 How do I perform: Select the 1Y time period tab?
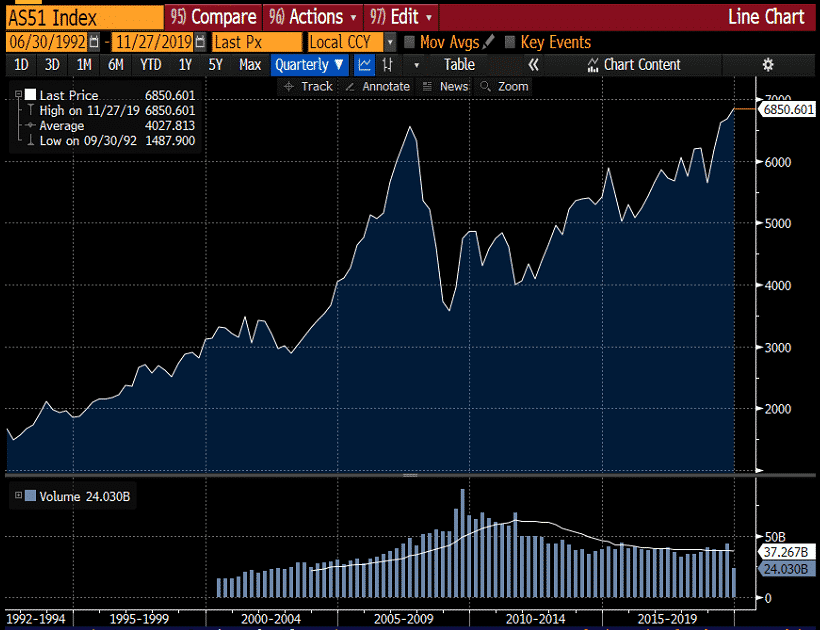pos(183,64)
